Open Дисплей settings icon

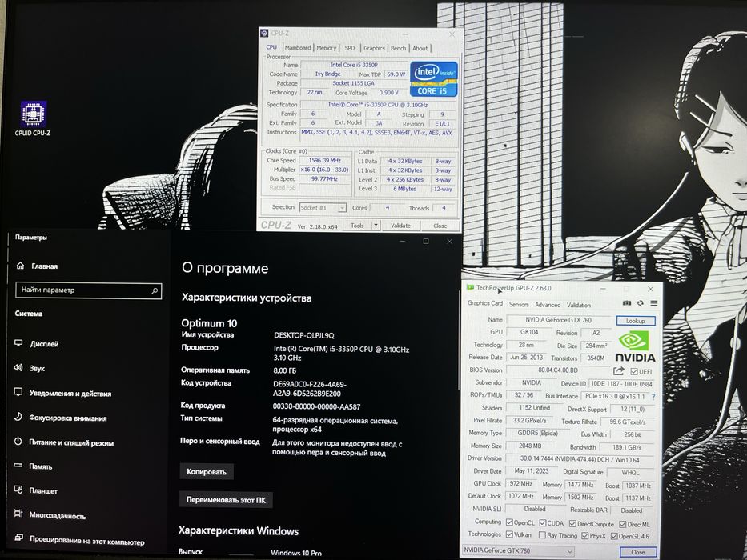point(18,343)
